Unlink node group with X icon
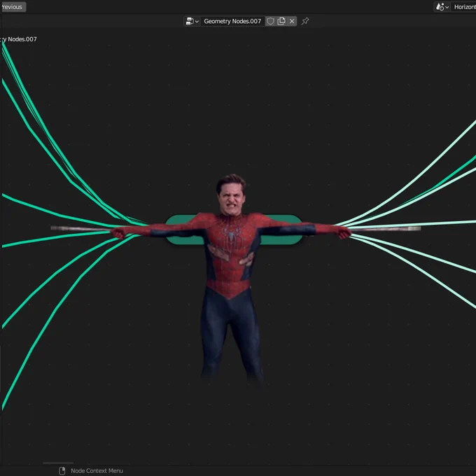476x476 pixels. coord(292,21)
